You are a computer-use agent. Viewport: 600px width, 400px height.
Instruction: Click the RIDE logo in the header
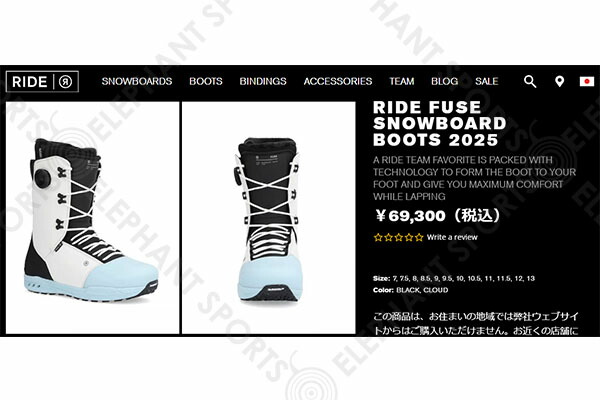(42, 82)
